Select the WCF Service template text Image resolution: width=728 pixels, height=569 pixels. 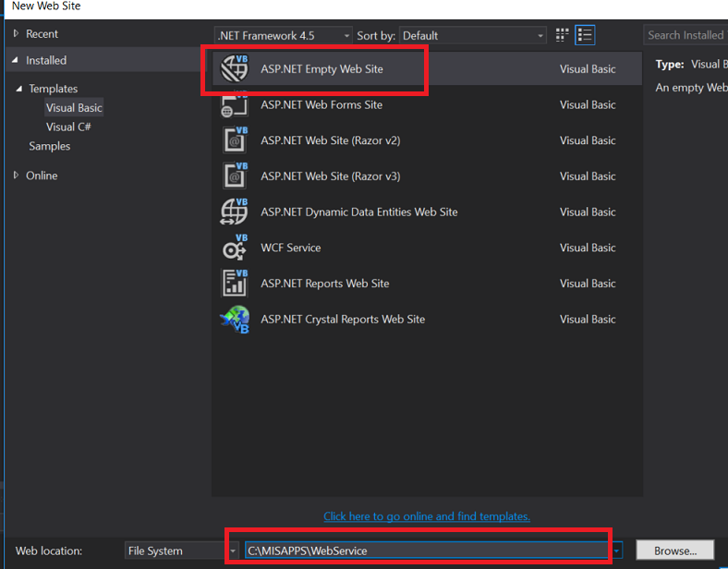coord(291,248)
